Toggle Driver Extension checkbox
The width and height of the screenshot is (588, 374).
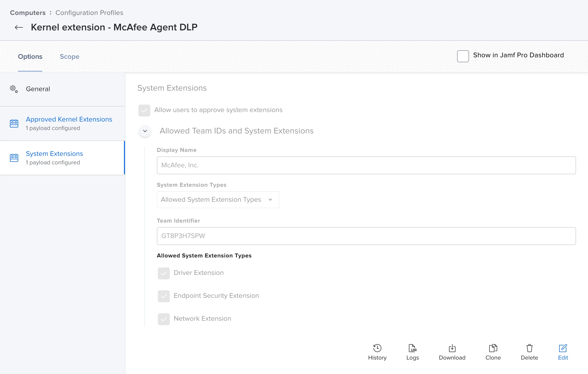[x=164, y=273]
